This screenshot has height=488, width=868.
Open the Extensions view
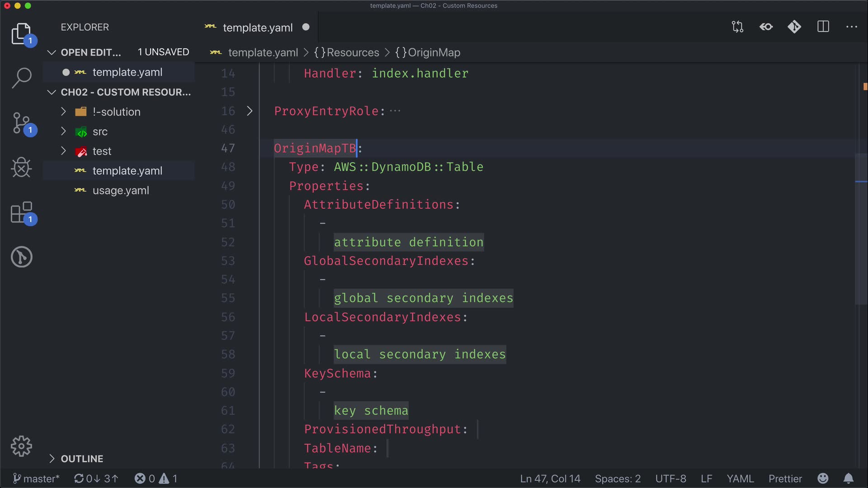pyautogui.click(x=21, y=212)
